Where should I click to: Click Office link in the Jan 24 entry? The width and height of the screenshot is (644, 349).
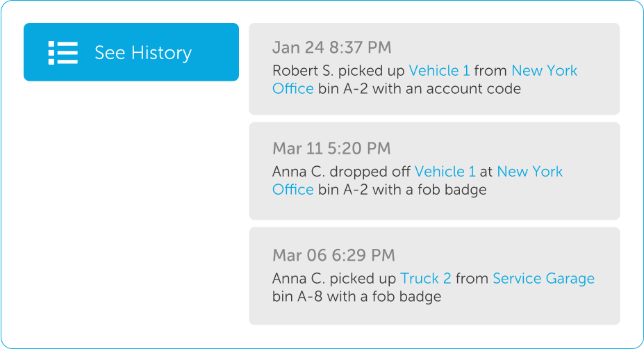pos(293,89)
